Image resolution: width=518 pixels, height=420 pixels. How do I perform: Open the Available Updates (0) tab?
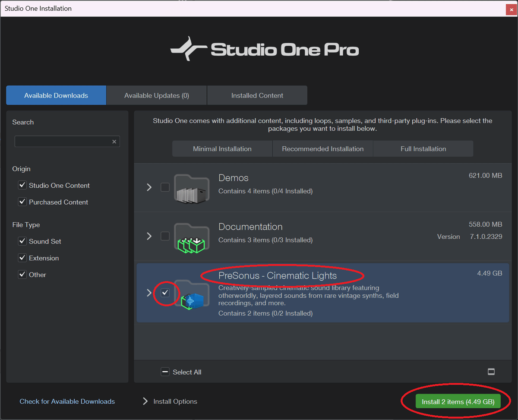(157, 95)
